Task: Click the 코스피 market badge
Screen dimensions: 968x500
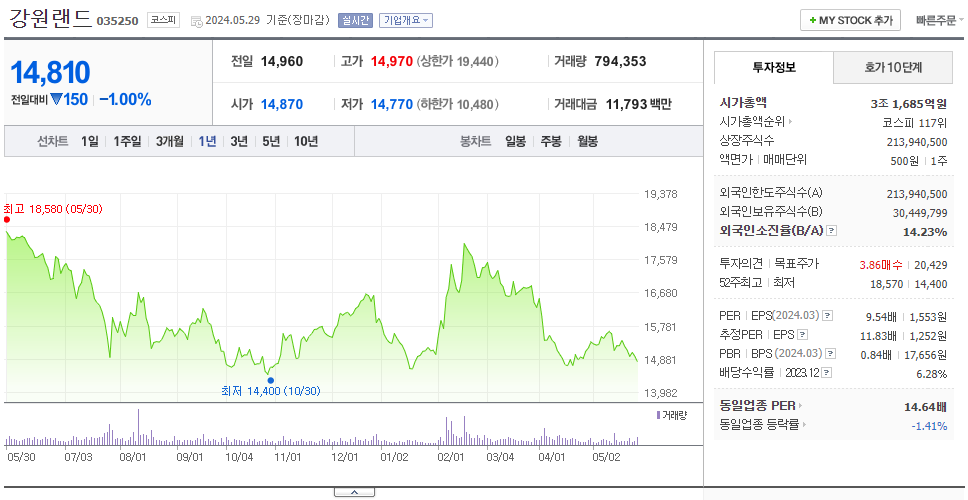Action: tap(163, 20)
